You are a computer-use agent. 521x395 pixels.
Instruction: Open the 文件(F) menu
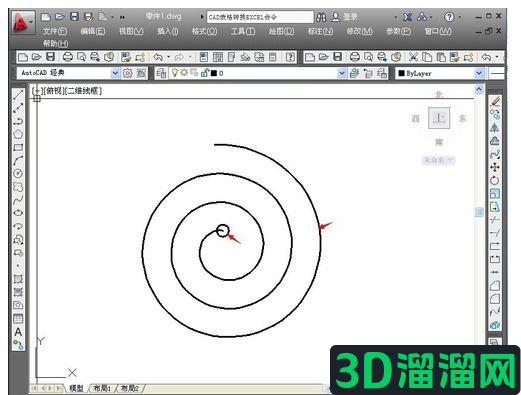(x=55, y=31)
